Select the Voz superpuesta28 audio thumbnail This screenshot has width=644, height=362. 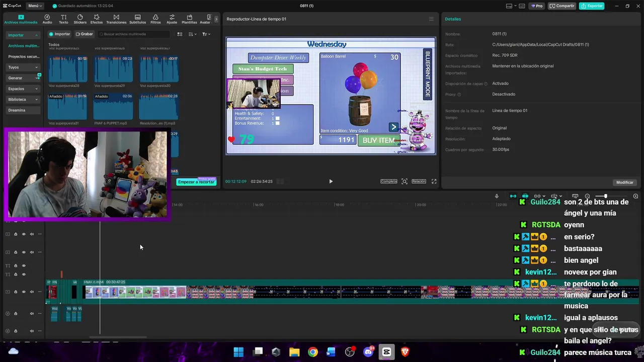coord(68,68)
